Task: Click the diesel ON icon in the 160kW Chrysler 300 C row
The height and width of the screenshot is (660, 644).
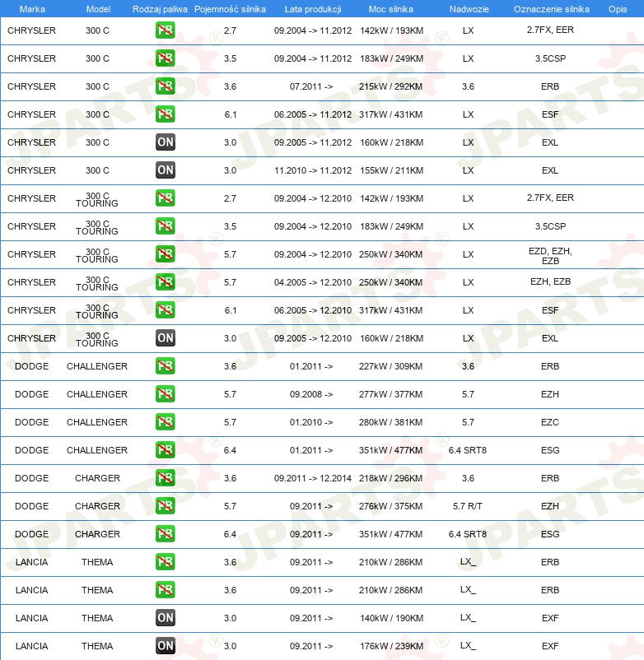Action: click(x=165, y=142)
